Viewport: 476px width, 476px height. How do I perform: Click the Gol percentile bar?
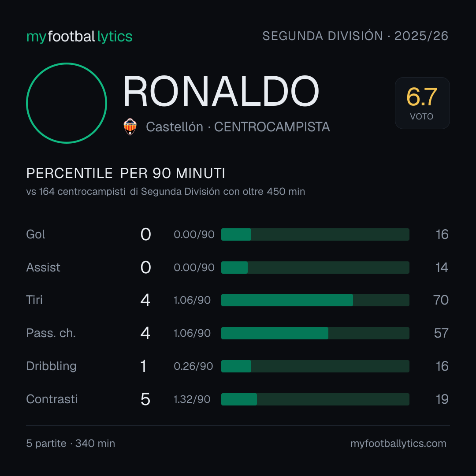pos(315,234)
